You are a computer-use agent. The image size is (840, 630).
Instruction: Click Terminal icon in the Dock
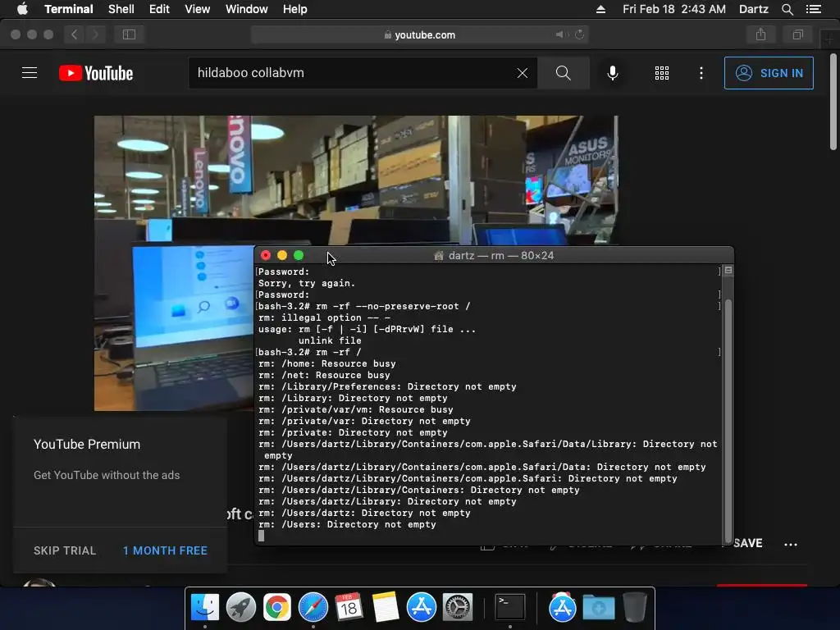coord(509,608)
